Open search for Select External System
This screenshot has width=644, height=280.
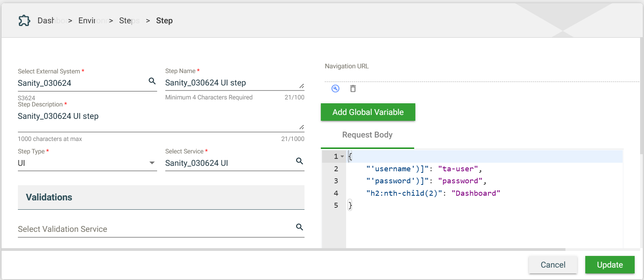(x=152, y=81)
